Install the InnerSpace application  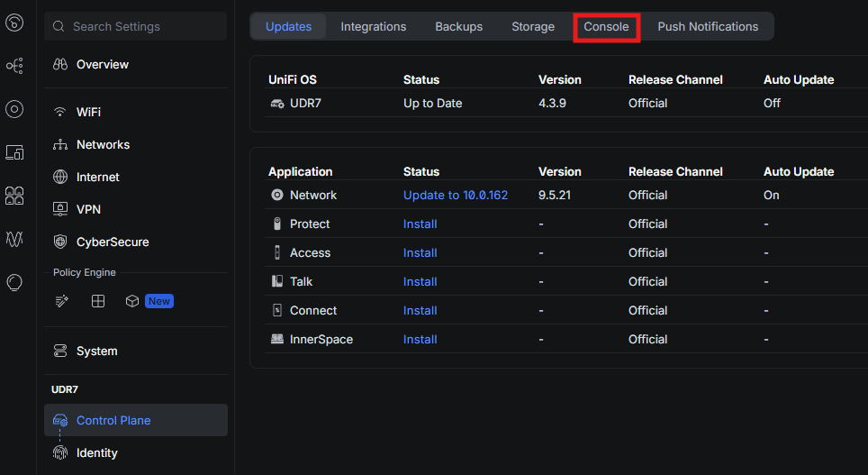420,339
